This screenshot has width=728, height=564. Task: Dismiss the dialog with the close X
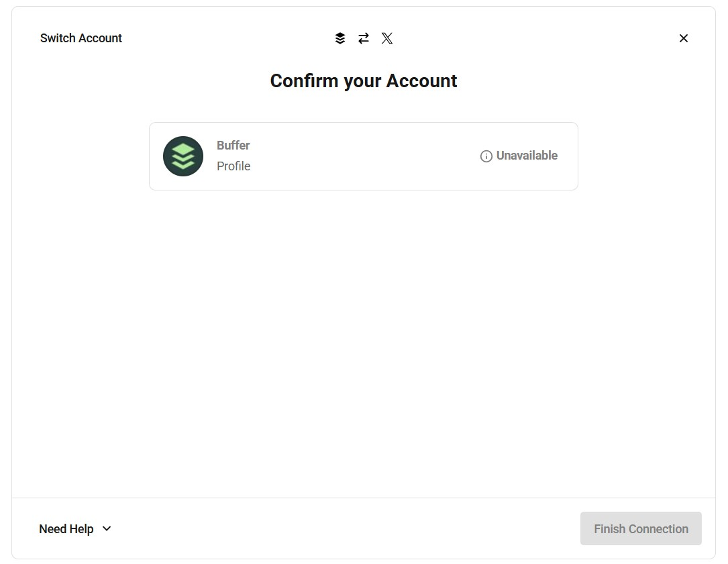[683, 38]
